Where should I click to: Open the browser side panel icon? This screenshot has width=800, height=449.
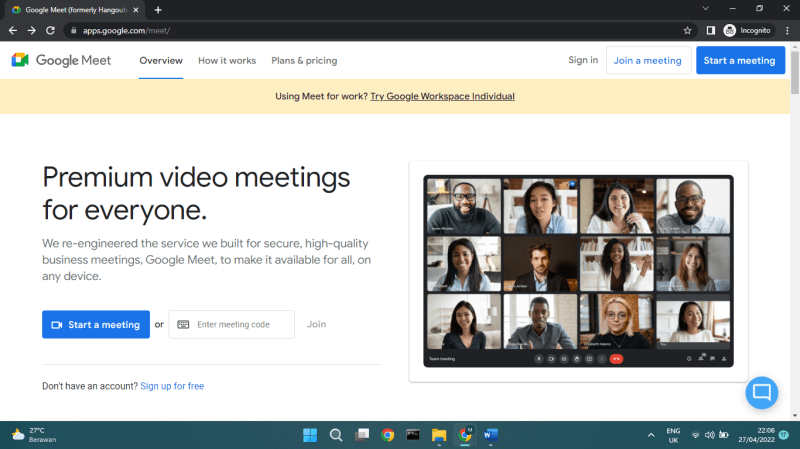[710, 31]
